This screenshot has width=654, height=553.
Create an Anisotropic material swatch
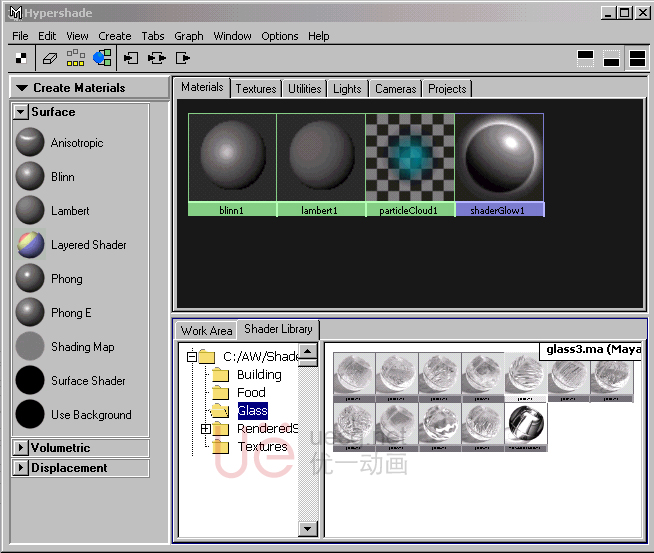pyautogui.click(x=30, y=142)
